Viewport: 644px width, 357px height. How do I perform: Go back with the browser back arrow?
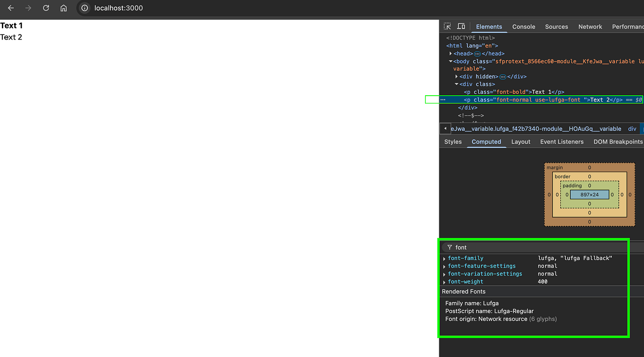(11, 8)
